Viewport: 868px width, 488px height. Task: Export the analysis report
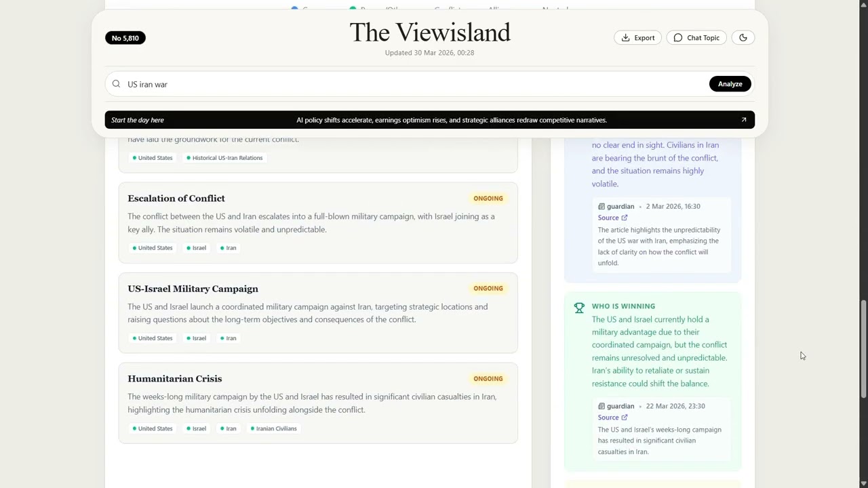(637, 38)
